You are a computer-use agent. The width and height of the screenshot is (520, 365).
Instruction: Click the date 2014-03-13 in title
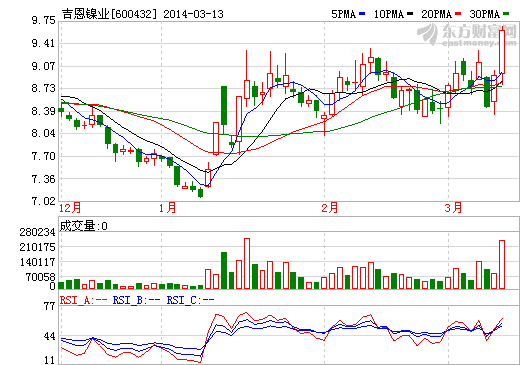(194, 14)
